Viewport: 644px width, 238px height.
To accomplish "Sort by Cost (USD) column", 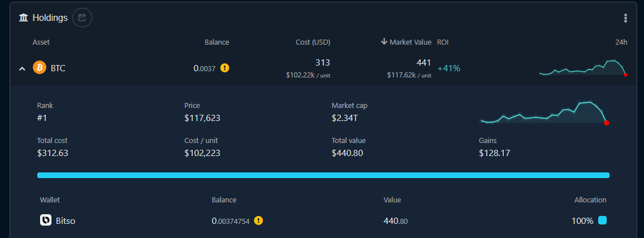I will coord(313,42).
